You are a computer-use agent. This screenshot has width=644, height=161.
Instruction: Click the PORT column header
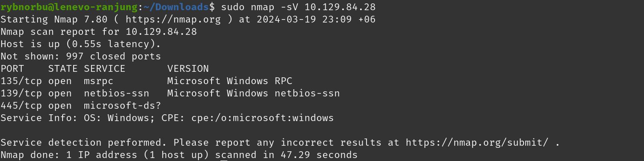[12, 68]
